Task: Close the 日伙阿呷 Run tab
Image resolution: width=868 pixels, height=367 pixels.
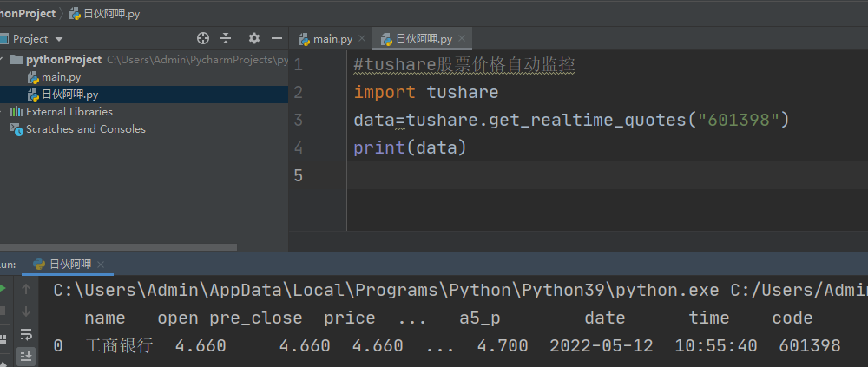Action: click(101, 265)
